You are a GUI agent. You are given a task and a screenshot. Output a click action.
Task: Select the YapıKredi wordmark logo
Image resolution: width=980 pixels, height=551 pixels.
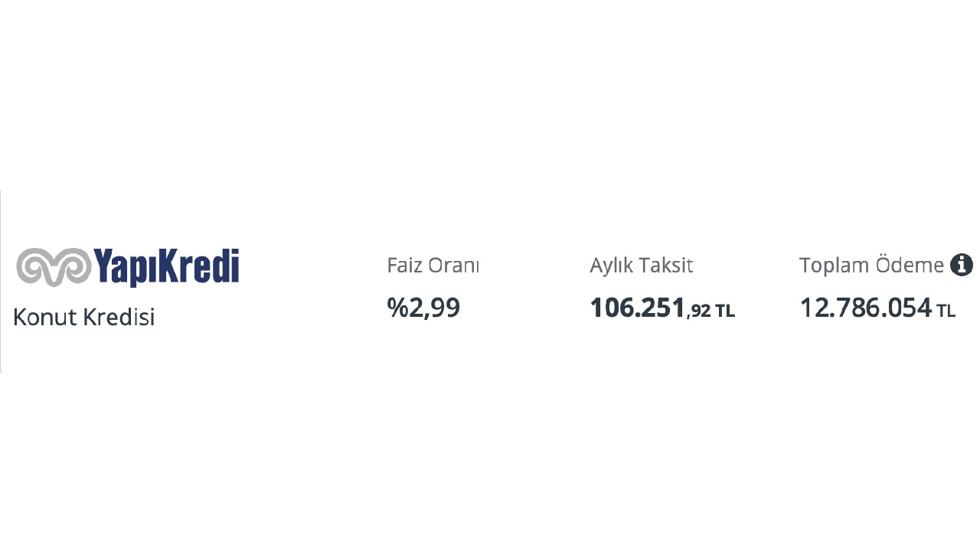166,266
